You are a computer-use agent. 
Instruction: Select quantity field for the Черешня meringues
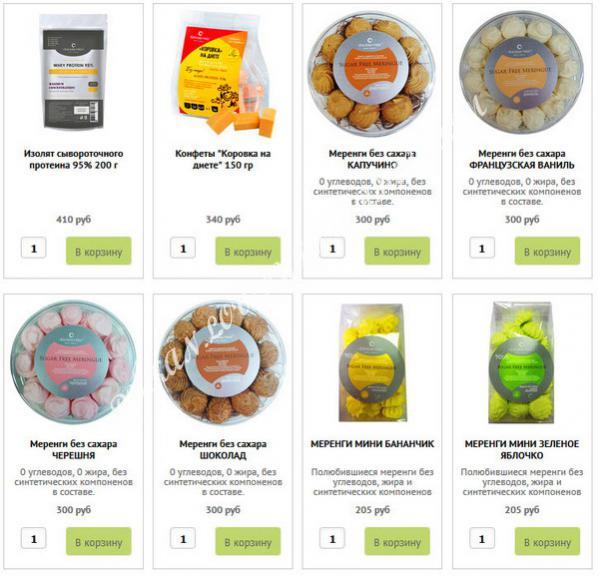34,539
